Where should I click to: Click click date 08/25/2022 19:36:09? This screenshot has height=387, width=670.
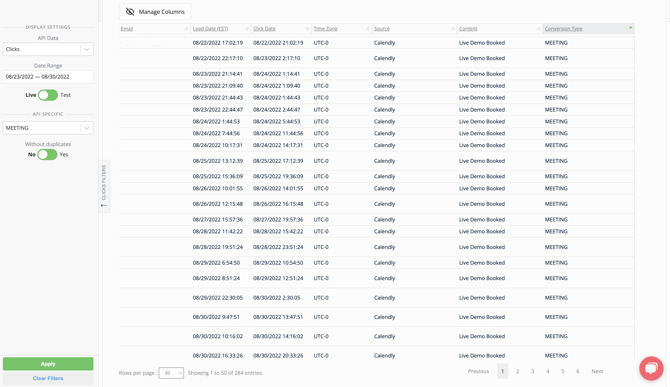coord(278,176)
